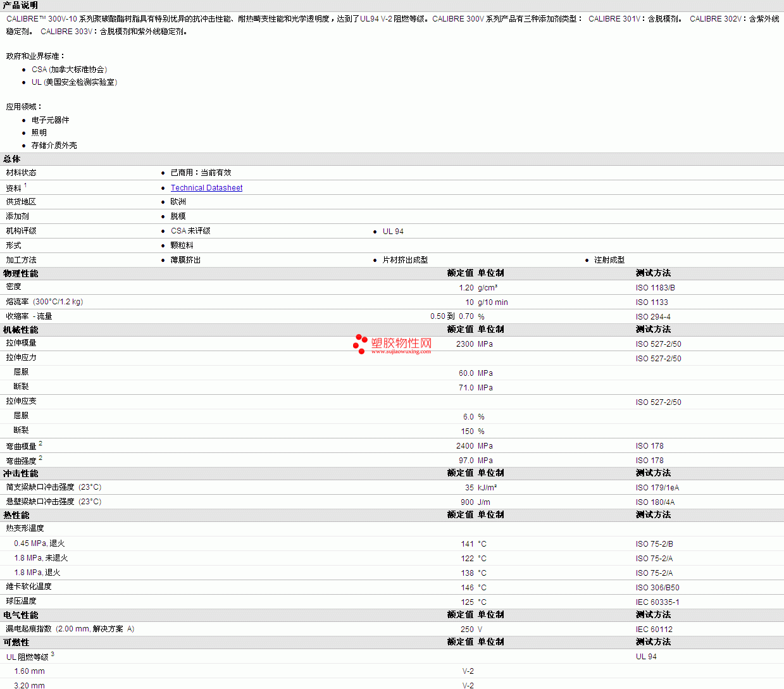Click the '拉伸应力' property label

pyautogui.click(x=22, y=357)
